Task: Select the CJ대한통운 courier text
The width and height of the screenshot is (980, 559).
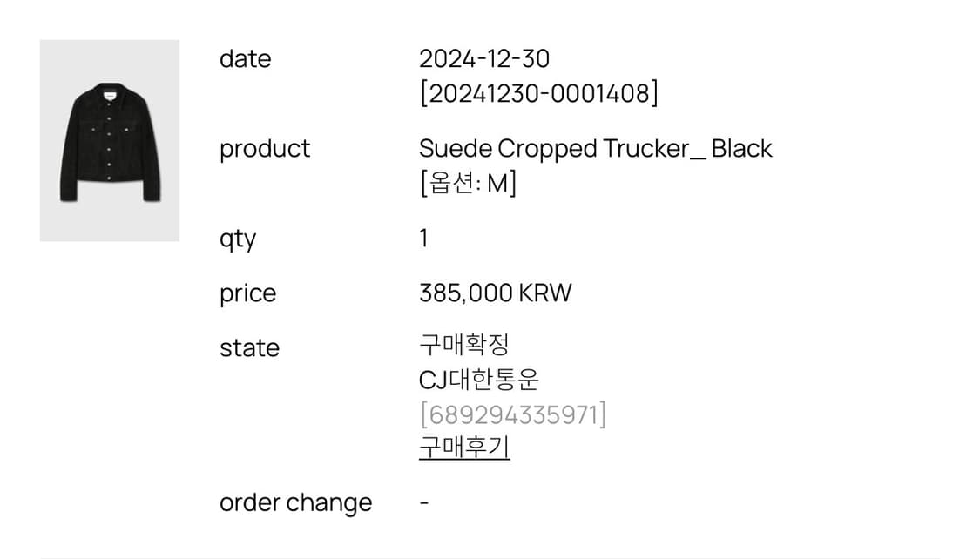Action: click(x=478, y=380)
